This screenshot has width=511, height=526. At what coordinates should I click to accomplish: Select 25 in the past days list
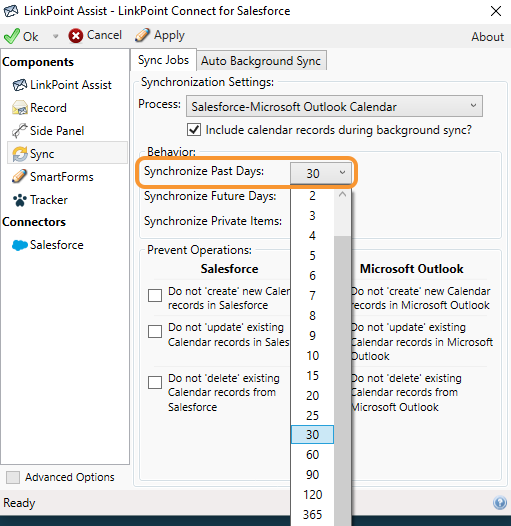click(x=312, y=415)
